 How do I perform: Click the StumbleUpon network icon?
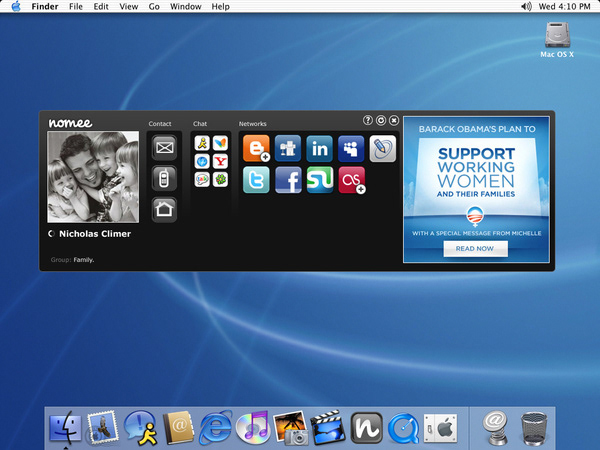[x=320, y=180]
